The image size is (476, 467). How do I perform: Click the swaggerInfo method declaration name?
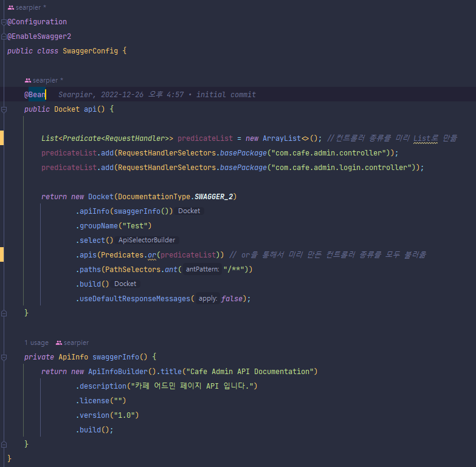116,357
